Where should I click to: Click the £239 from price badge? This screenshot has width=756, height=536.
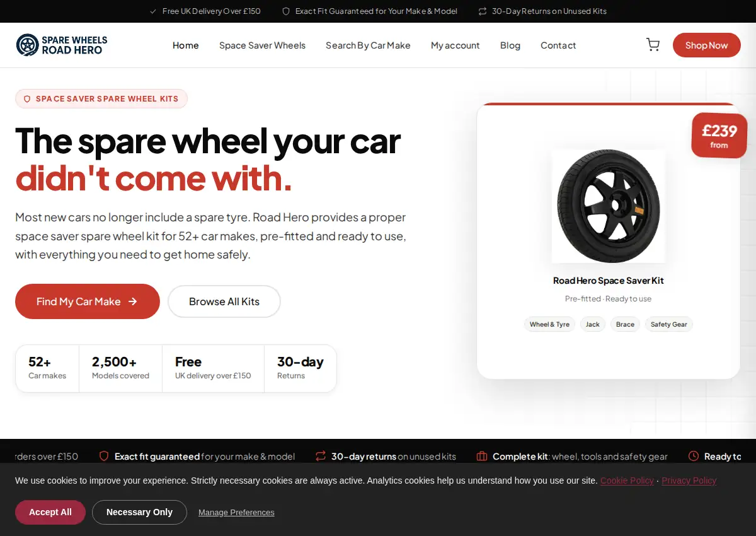point(719,135)
